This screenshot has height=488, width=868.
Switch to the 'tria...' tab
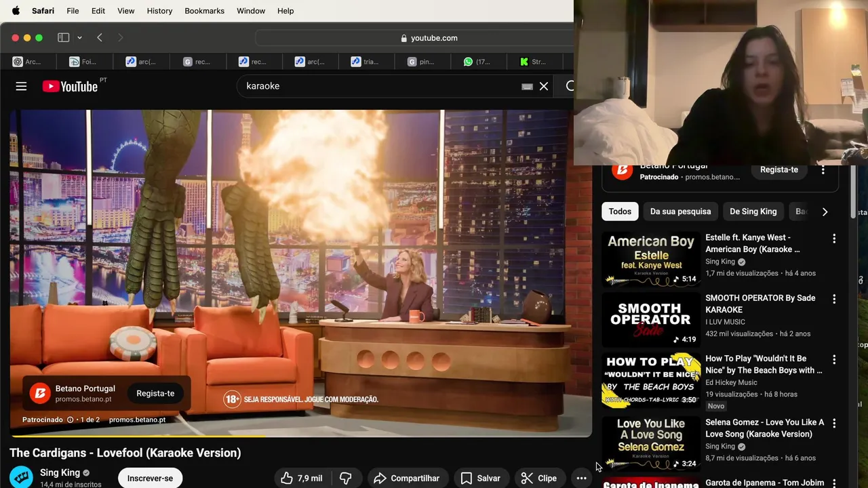366,62
